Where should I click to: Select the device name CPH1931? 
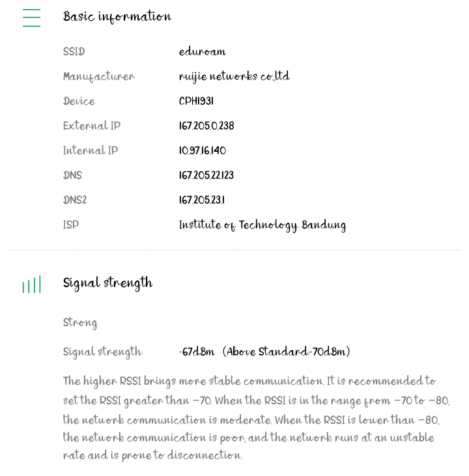[x=196, y=101]
